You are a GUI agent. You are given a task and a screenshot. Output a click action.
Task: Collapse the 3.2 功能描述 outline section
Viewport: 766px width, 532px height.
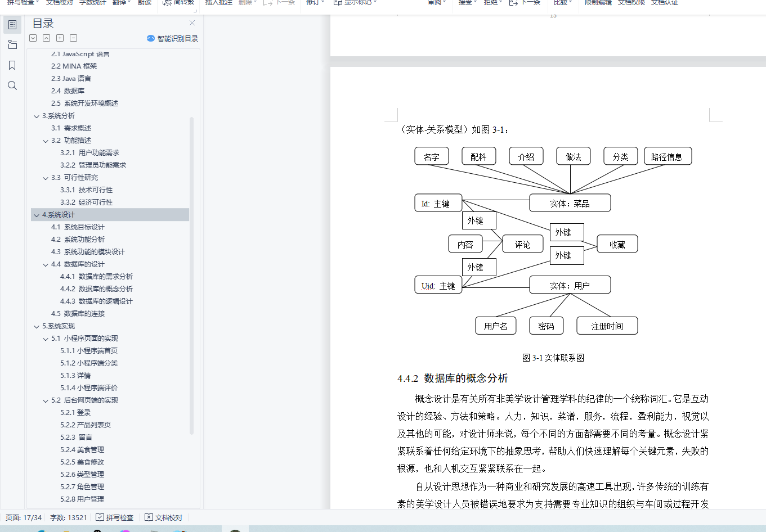46,141
